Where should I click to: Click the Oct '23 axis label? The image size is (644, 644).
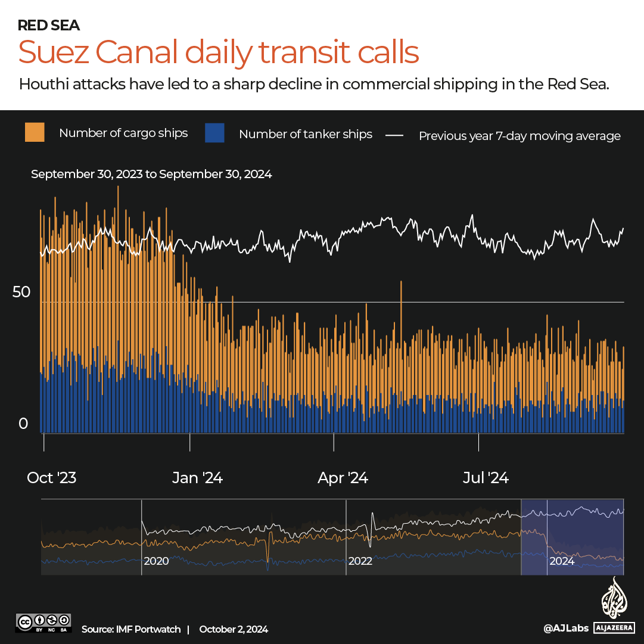tap(52, 478)
